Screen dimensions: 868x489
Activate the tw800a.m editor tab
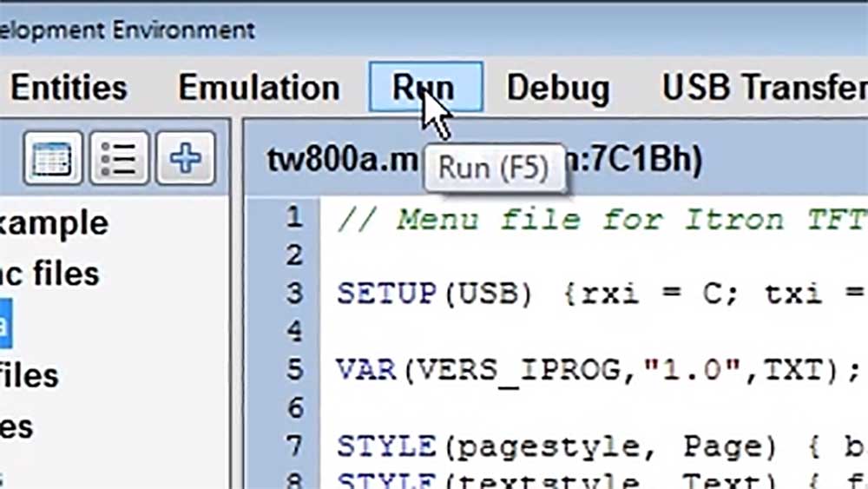pyautogui.click(x=339, y=160)
